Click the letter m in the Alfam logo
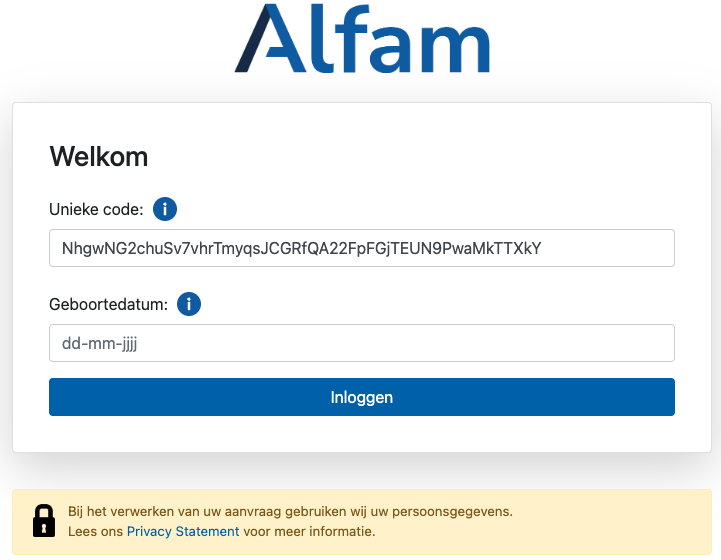 pyautogui.click(x=453, y=48)
